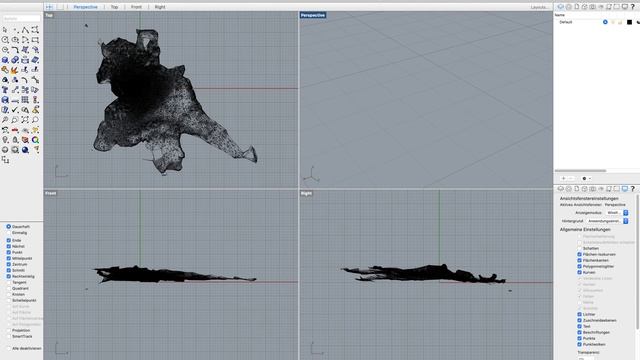Viewport: 640px width, 360px height.
Task: Enable the Schatten checkbox
Action: pyautogui.click(x=580, y=248)
